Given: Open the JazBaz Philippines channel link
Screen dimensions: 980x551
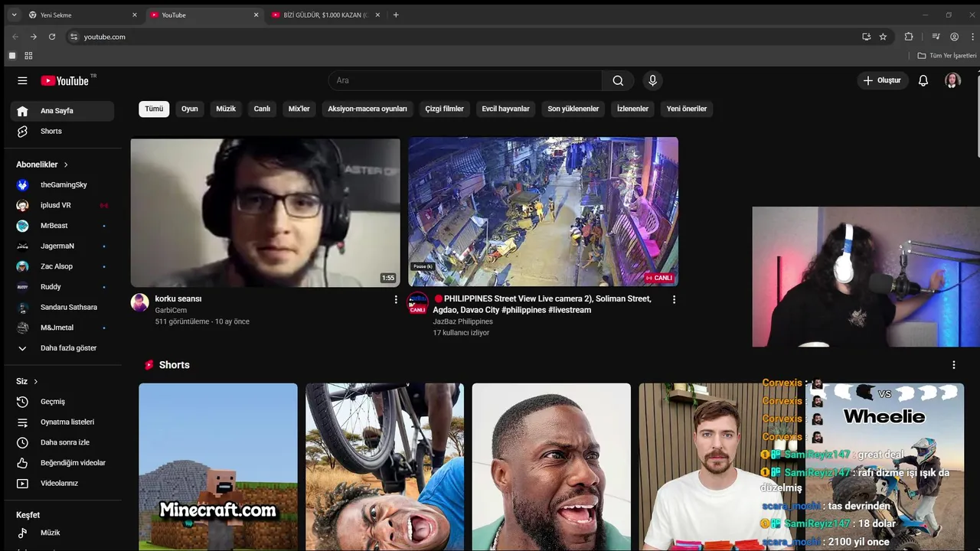Looking at the screenshot, I should (462, 321).
